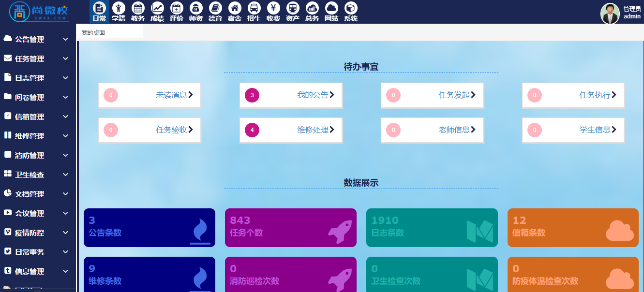Click the 维修条数 9 card
Screen dimensions: 644x292
[x=150, y=274]
